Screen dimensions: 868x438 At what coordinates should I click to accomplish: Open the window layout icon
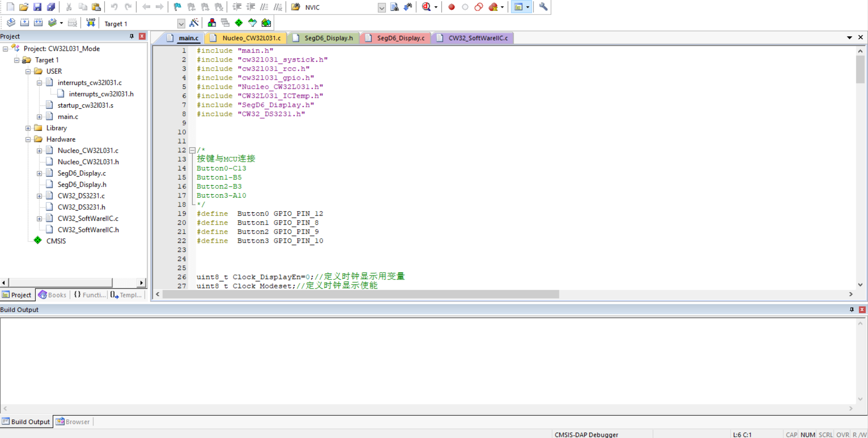tap(519, 7)
